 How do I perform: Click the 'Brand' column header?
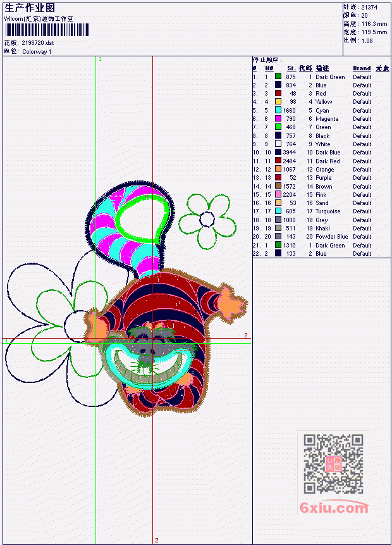click(x=362, y=68)
